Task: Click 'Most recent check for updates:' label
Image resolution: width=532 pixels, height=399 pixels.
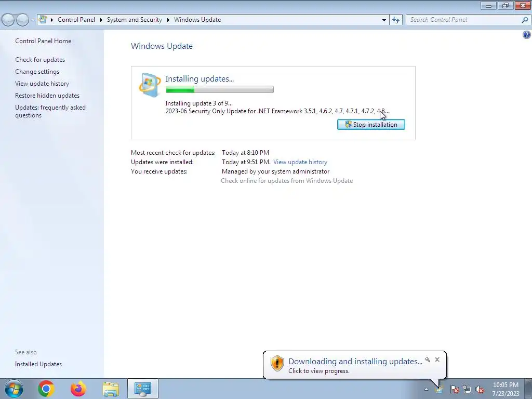Action: (x=173, y=153)
